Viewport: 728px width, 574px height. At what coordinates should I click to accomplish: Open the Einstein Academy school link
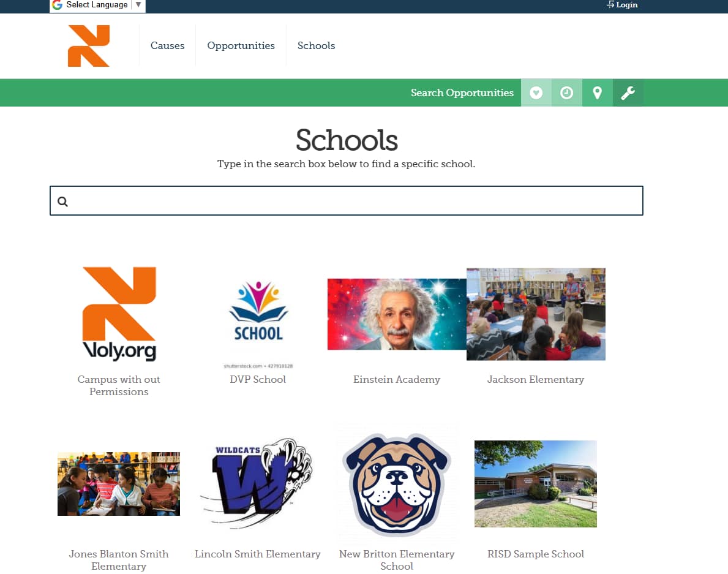(x=396, y=379)
